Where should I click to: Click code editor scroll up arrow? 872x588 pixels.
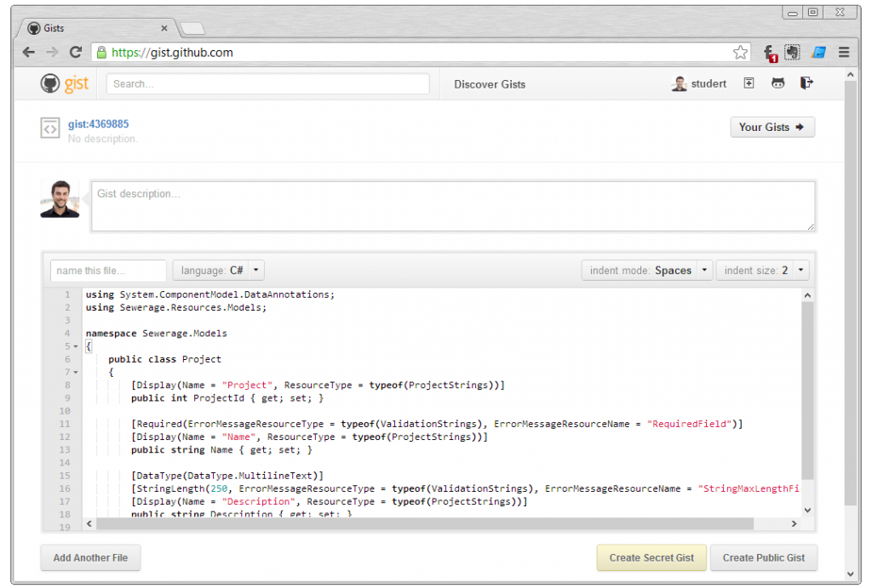click(x=807, y=295)
